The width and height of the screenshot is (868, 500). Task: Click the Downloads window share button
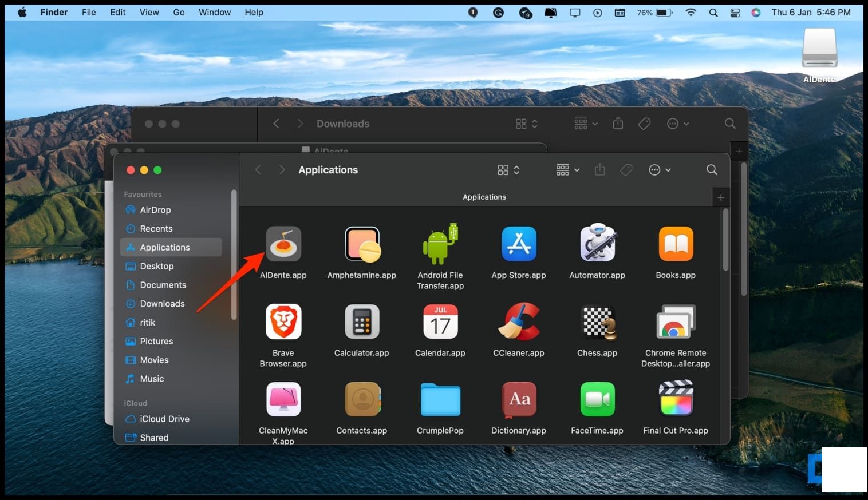click(x=618, y=124)
